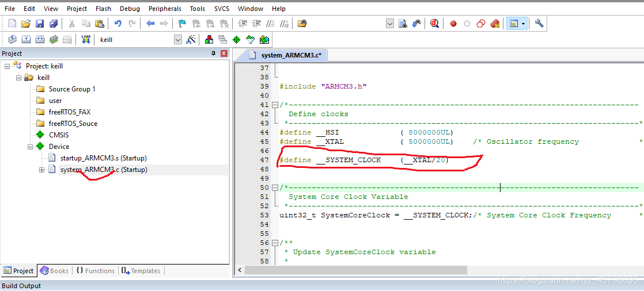The image size is (644, 291).
Task: Select Source Group 1 folder
Action: (72, 89)
